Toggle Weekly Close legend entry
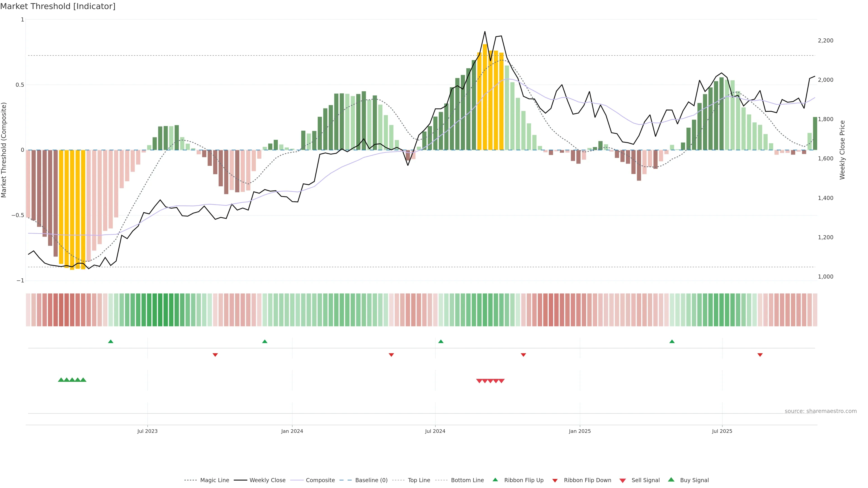The image size is (868, 488). tap(267, 480)
